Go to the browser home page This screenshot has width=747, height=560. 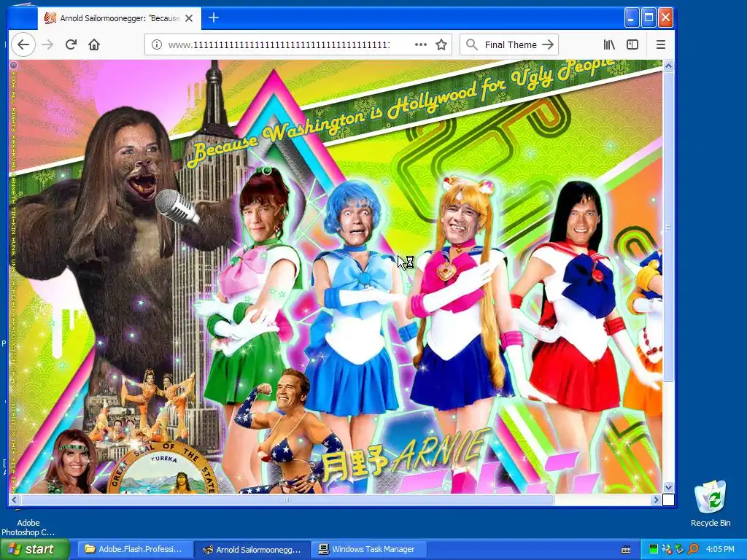(94, 44)
